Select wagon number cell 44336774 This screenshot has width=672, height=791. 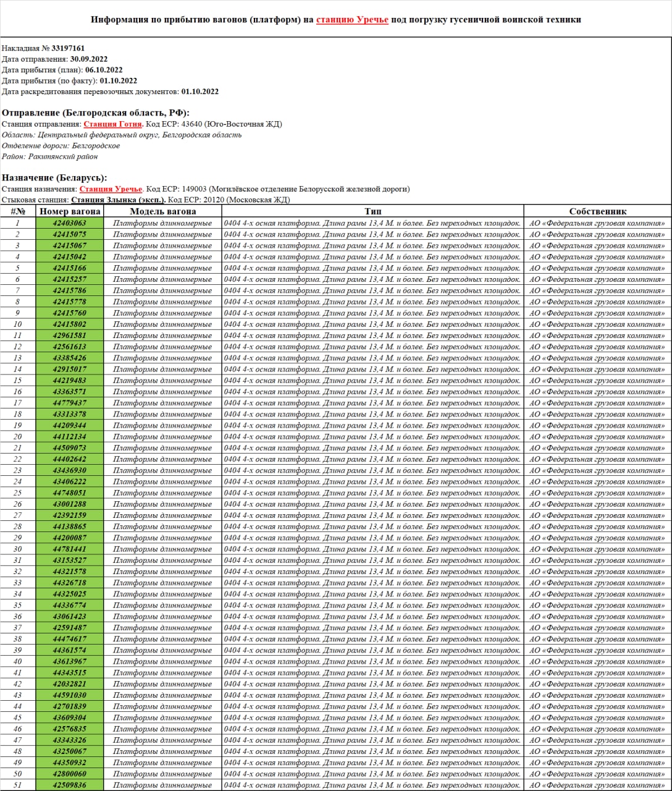coord(70,606)
